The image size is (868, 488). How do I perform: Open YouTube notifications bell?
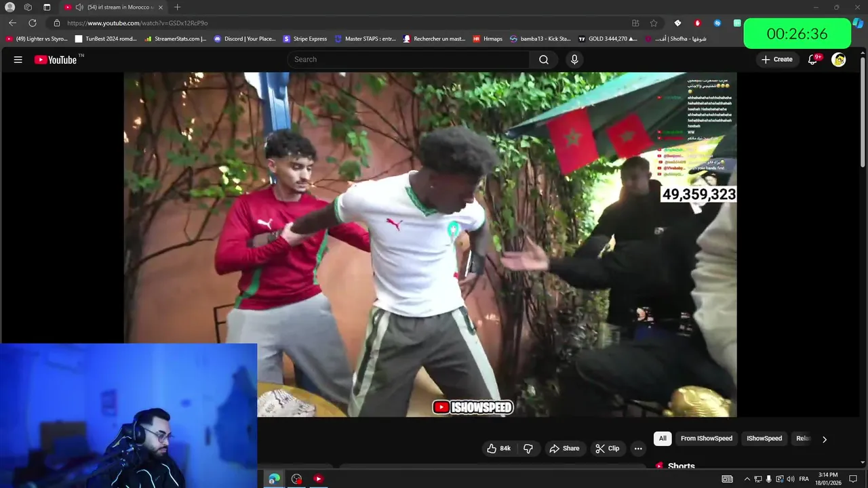(812, 60)
